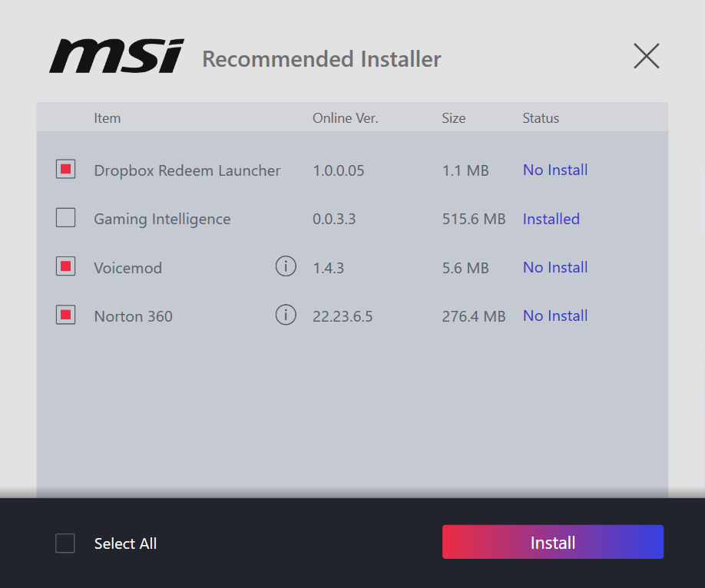
Task: Click Voicemod's "No Install" status link
Action: pyautogui.click(x=555, y=267)
